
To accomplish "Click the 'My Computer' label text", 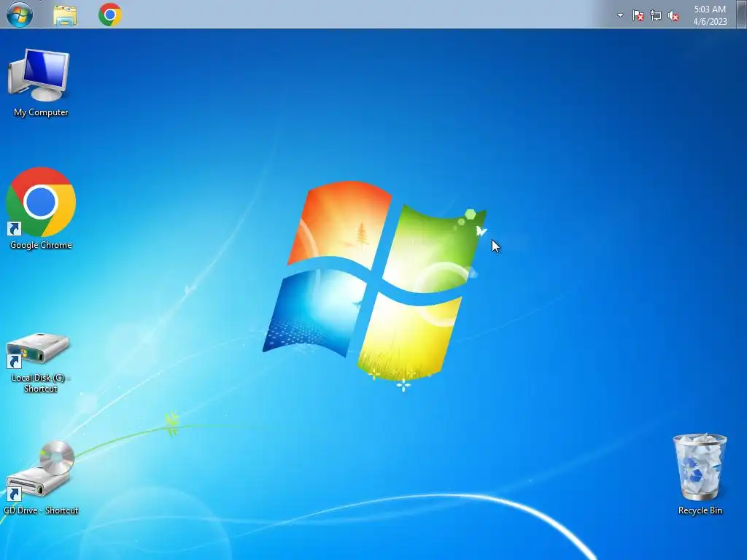I will [x=41, y=112].
